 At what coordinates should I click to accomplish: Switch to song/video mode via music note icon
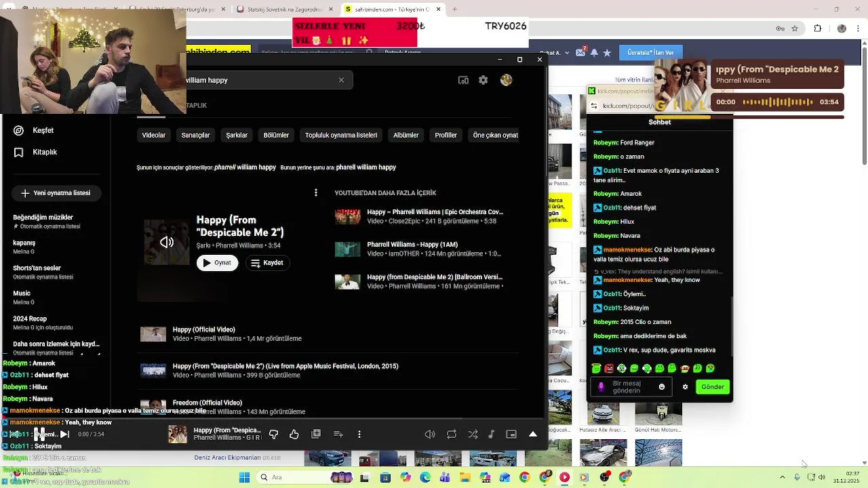492,434
